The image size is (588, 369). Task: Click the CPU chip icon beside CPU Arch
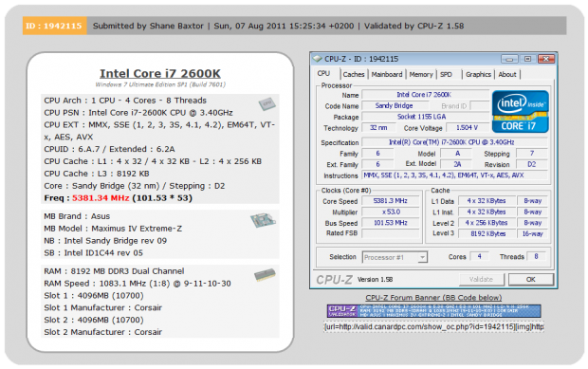click(267, 104)
